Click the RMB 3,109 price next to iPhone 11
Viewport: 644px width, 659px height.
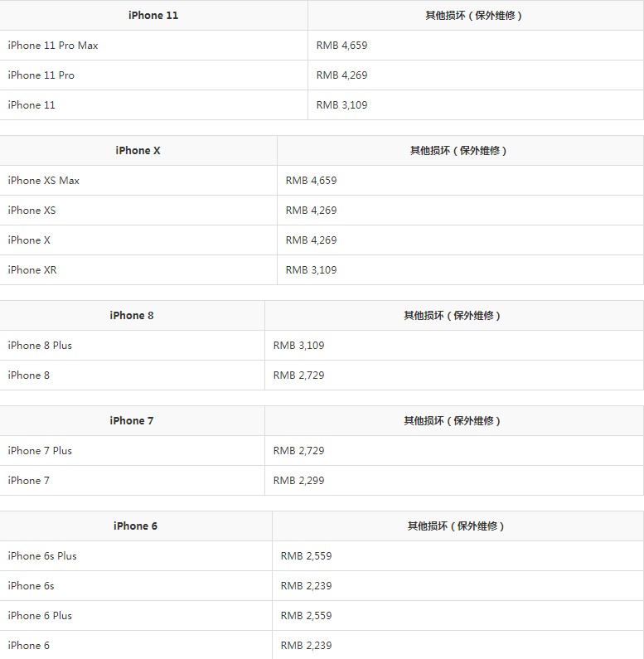coord(341,105)
